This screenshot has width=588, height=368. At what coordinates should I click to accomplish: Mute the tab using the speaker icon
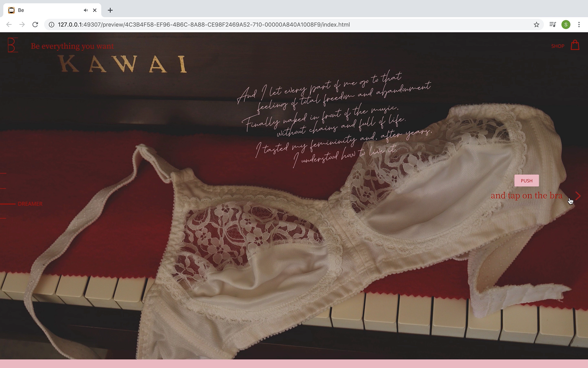[x=86, y=10]
